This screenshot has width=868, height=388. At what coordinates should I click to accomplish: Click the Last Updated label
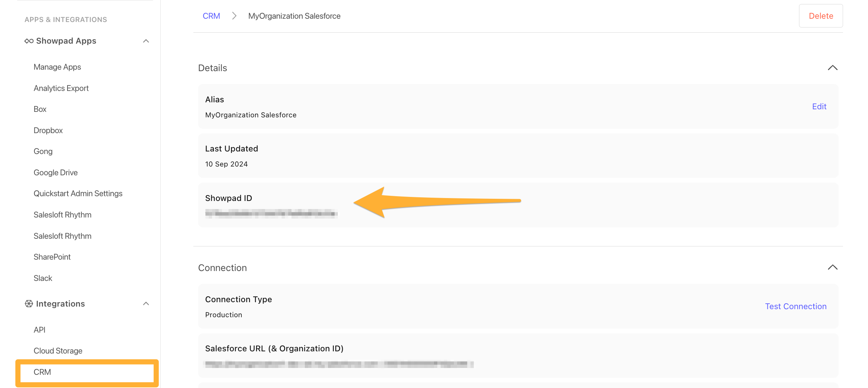232,149
